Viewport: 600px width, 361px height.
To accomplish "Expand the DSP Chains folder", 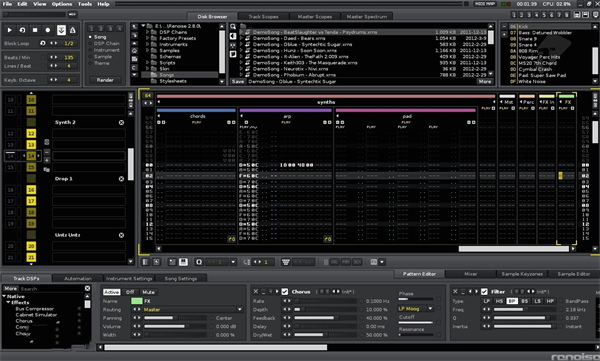I will click(x=147, y=32).
